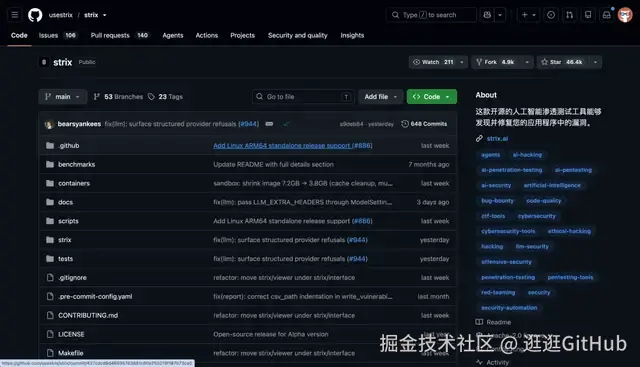Viewport: 640px width, 367px height.
Task: Select the cybersecurity topic tag
Action: pyautogui.click(x=537, y=216)
